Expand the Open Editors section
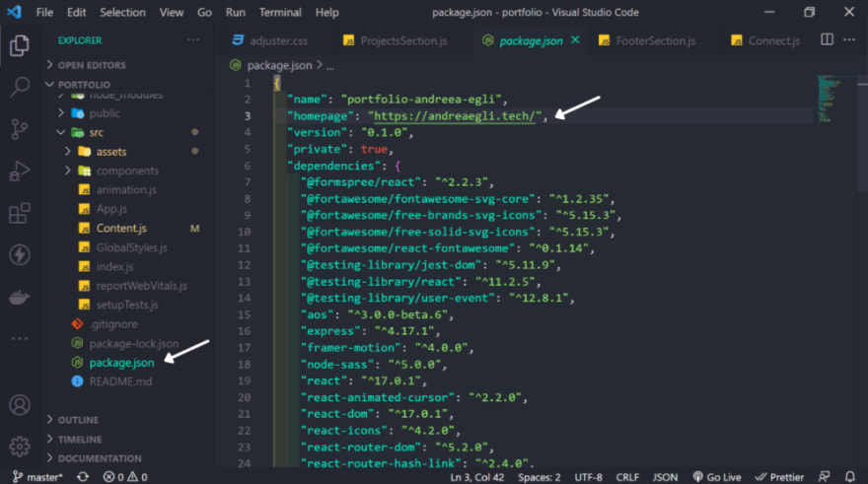 tap(92, 65)
